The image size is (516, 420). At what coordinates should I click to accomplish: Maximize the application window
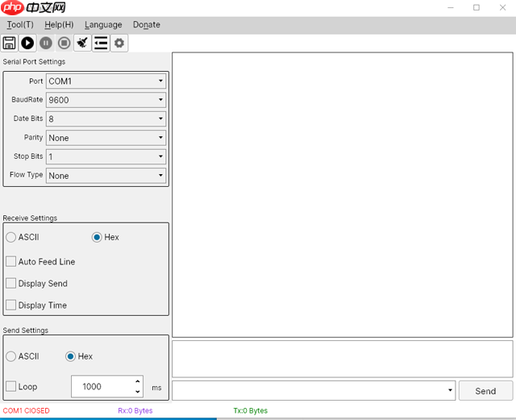click(476, 7)
